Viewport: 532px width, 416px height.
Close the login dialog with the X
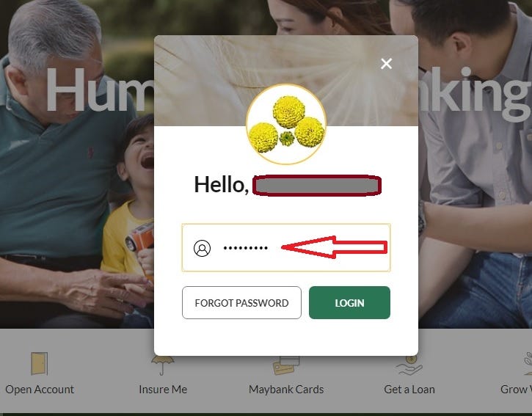[x=386, y=64]
